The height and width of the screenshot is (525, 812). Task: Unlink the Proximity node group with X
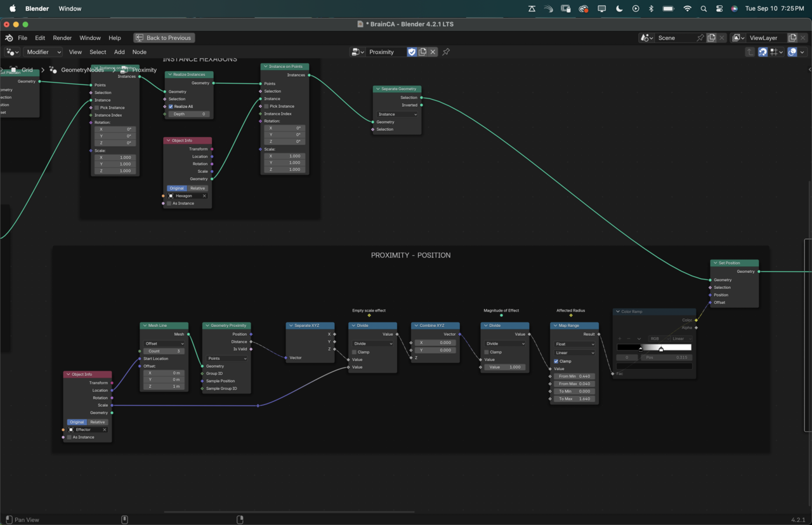[433, 52]
